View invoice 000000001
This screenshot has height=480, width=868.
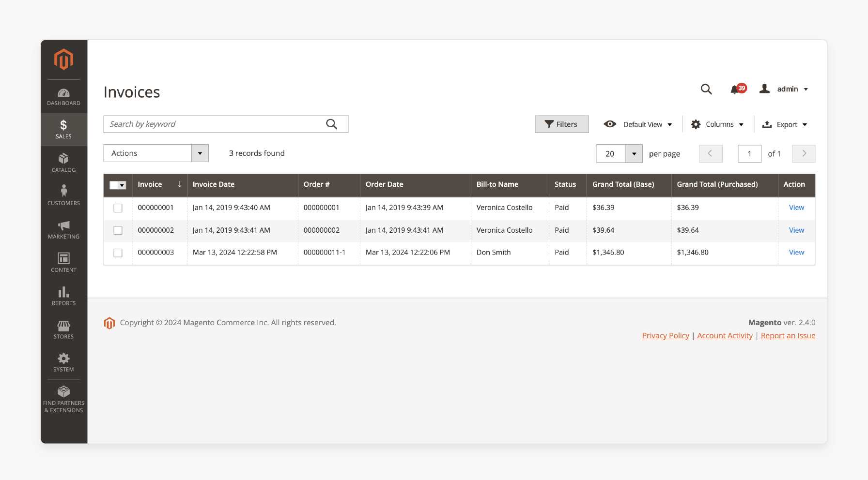pyautogui.click(x=796, y=208)
